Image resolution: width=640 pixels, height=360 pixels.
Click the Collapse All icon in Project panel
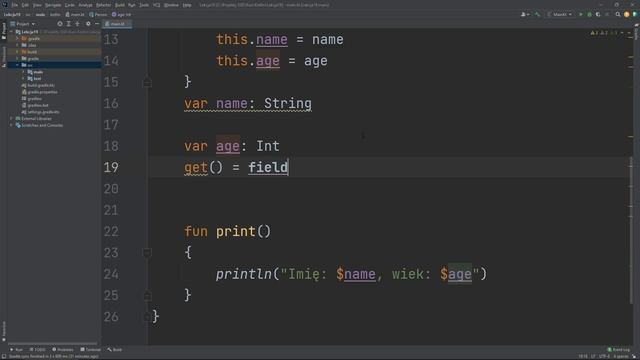78,24
